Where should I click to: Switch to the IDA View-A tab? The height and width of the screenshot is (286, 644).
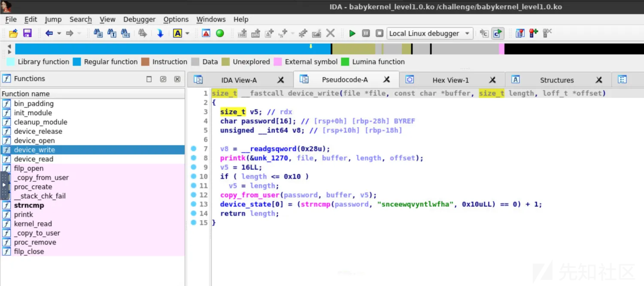(x=239, y=80)
